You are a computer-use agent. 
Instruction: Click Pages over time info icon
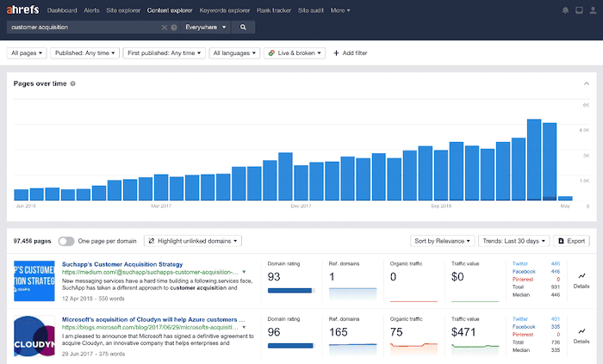click(x=73, y=83)
